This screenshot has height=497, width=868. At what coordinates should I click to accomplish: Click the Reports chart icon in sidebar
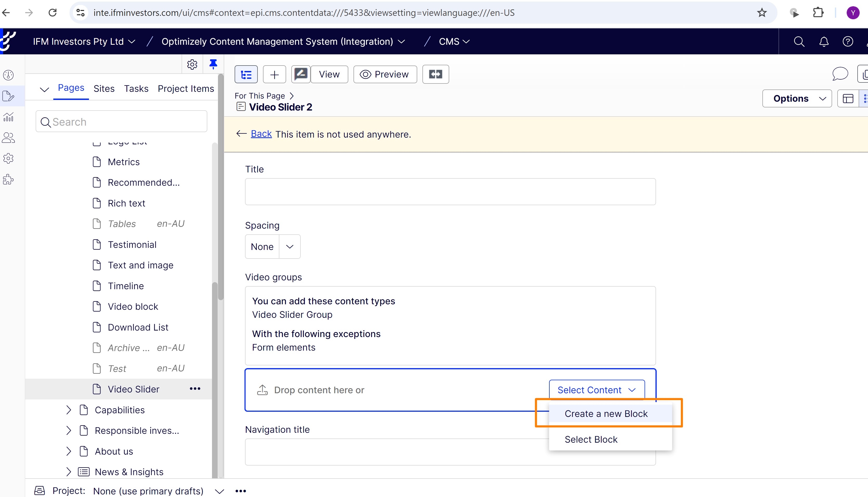click(9, 117)
